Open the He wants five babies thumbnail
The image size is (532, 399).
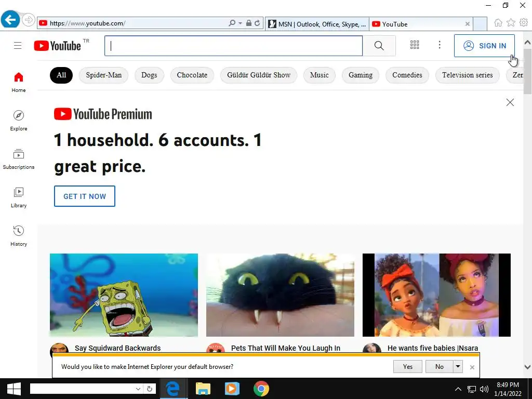(436, 295)
